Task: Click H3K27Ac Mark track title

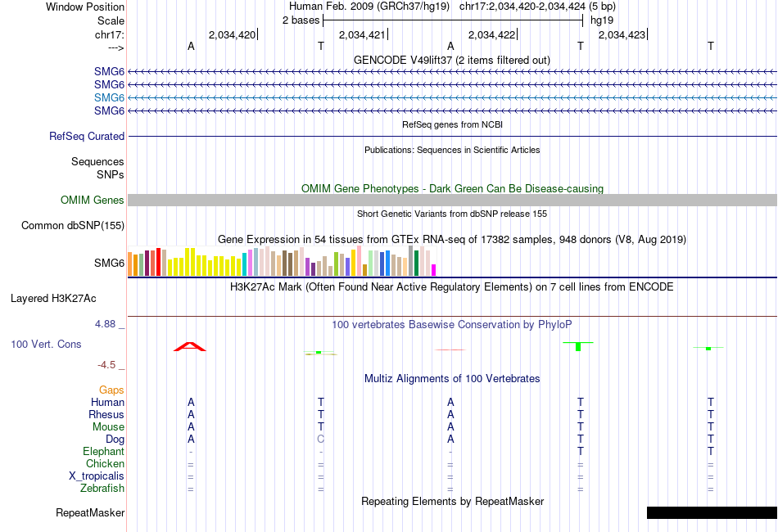Action: coord(451,287)
